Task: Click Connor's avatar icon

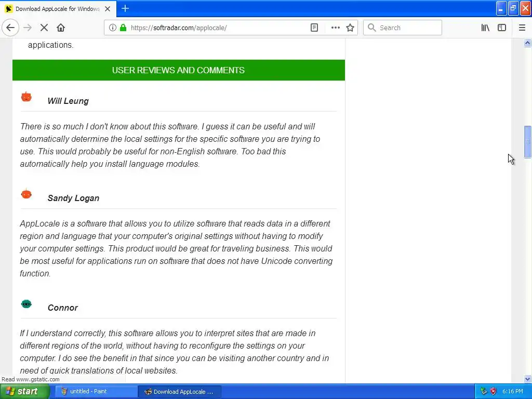Action: [26, 303]
